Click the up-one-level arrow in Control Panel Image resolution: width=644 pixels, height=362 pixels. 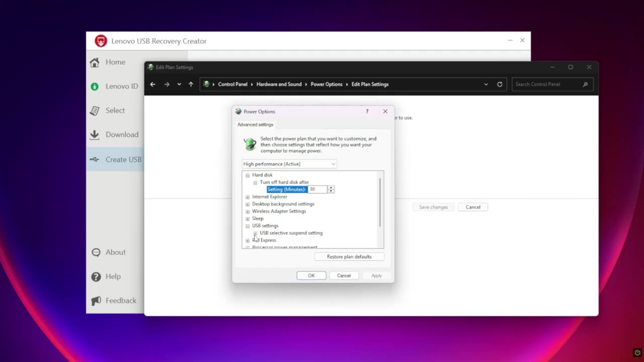point(191,84)
